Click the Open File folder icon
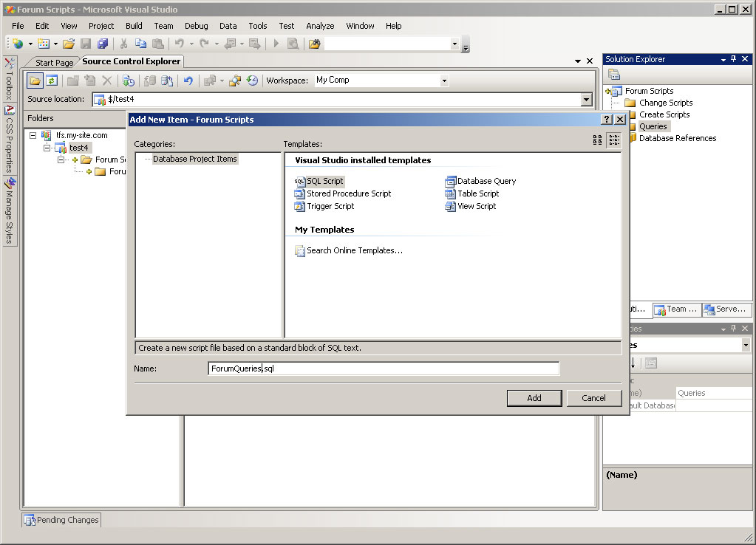The image size is (756, 545). 69,44
